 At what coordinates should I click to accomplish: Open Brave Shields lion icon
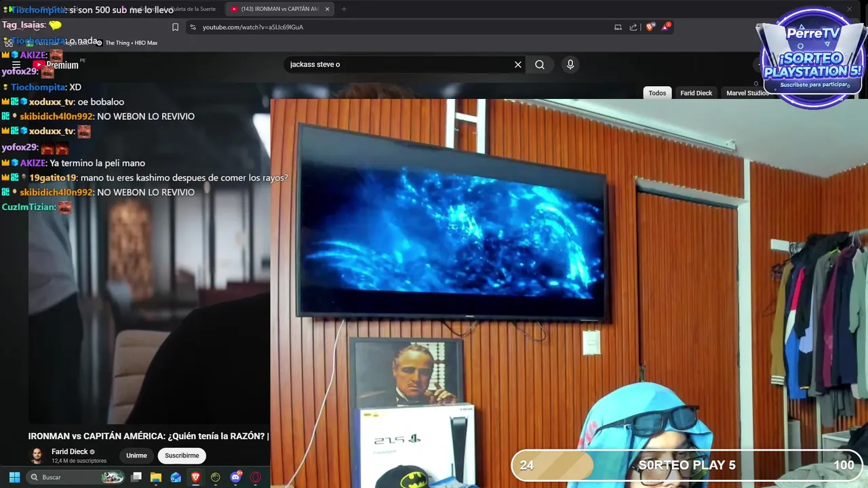click(650, 27)
